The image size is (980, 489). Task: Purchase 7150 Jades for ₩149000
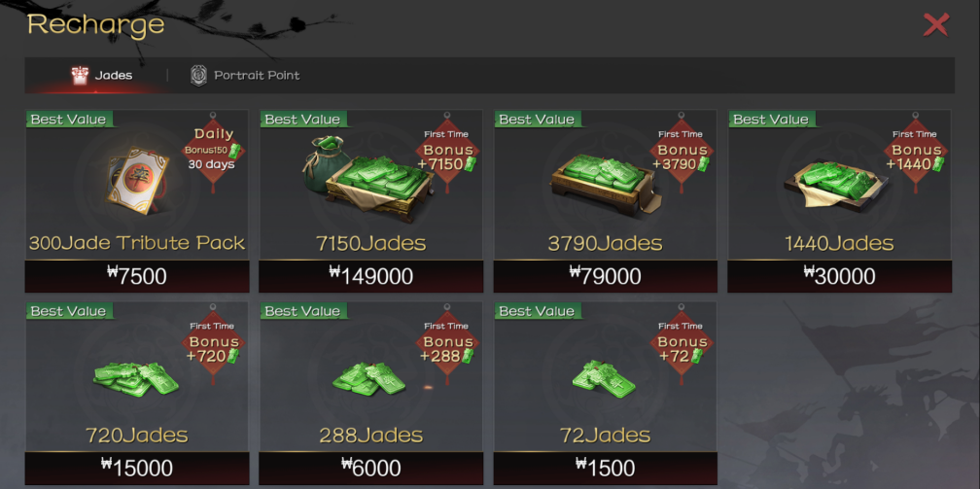click(371, 276)
